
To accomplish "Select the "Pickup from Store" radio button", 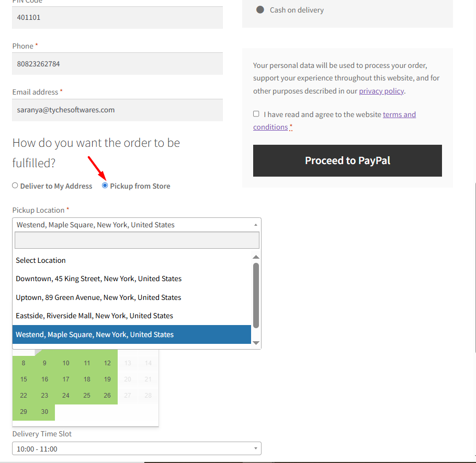I will pos(105,186).
